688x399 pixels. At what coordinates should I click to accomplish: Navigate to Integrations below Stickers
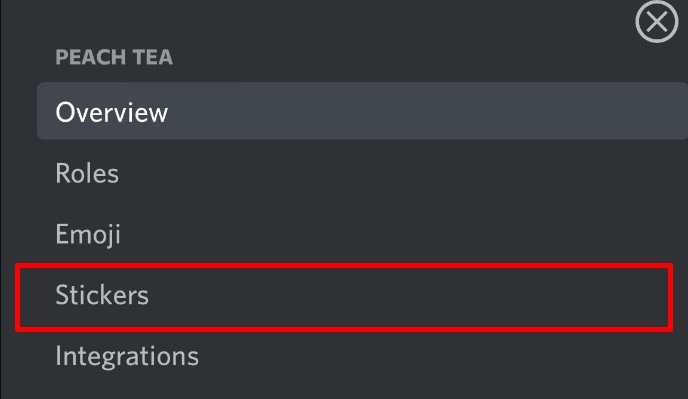coord(362,356)
